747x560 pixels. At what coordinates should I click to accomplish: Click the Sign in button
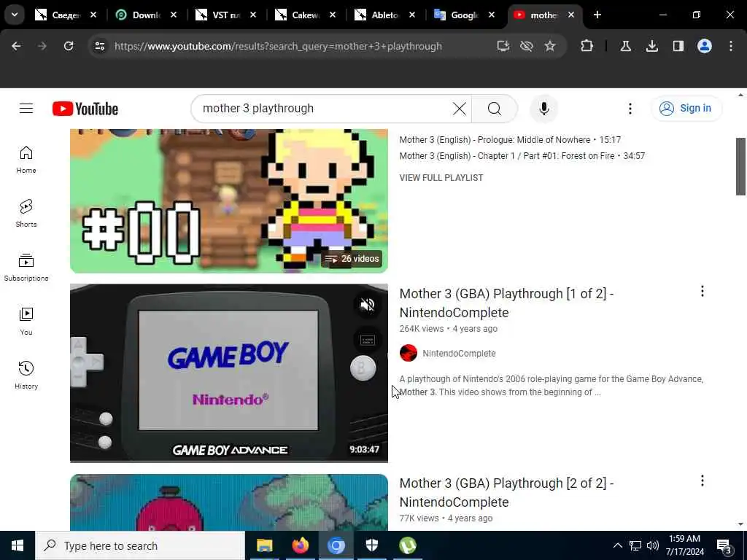[686, 109]
